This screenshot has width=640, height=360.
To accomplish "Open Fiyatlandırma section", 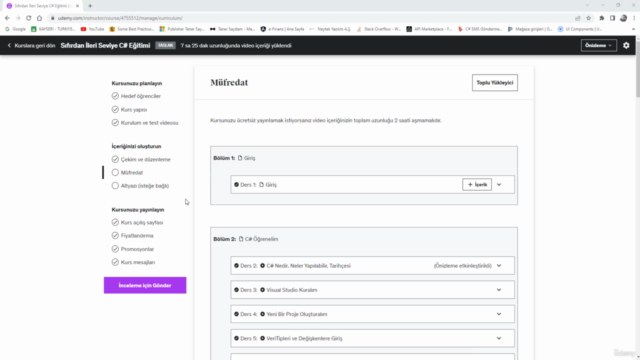I will 137,236.
